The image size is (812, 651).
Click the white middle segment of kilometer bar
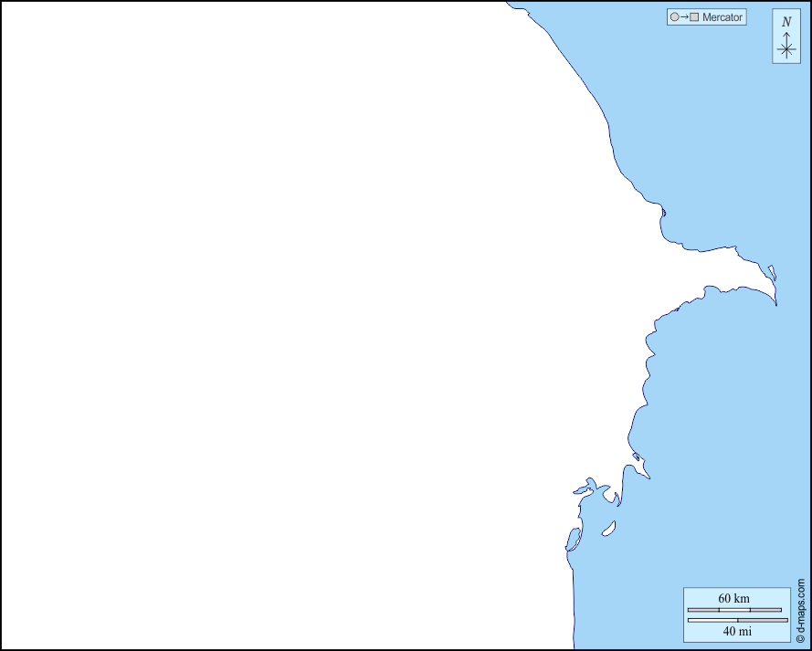coord(733,609)
